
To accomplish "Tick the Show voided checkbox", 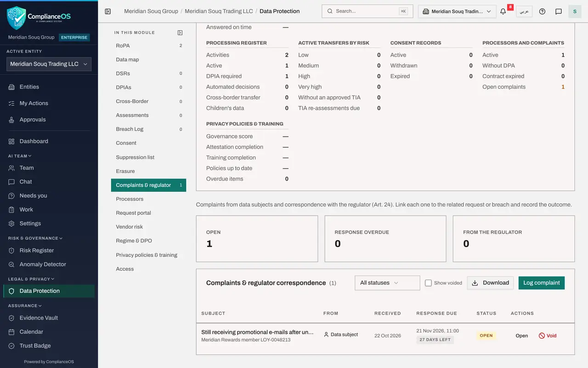I will [x=428, y=283].
